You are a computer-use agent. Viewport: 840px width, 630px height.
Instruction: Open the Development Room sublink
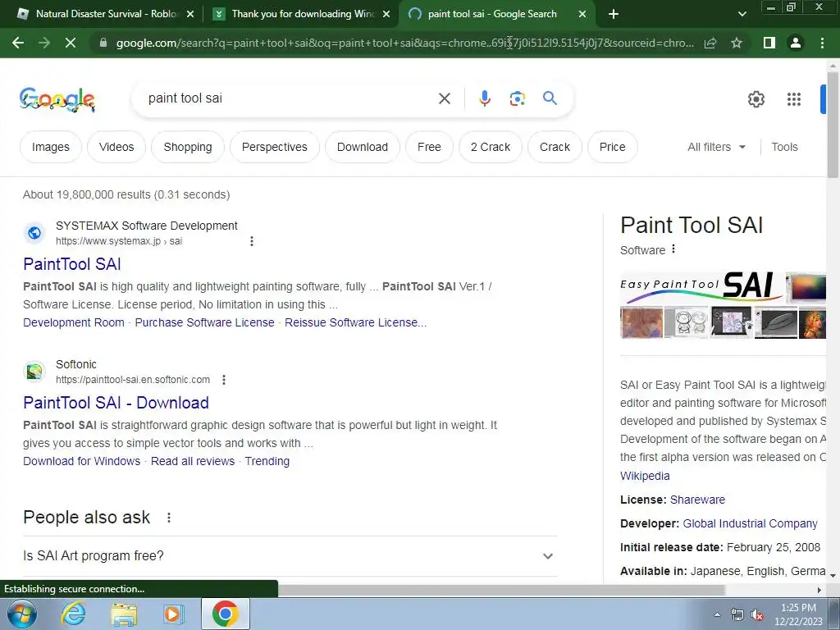tap(73, 322)
